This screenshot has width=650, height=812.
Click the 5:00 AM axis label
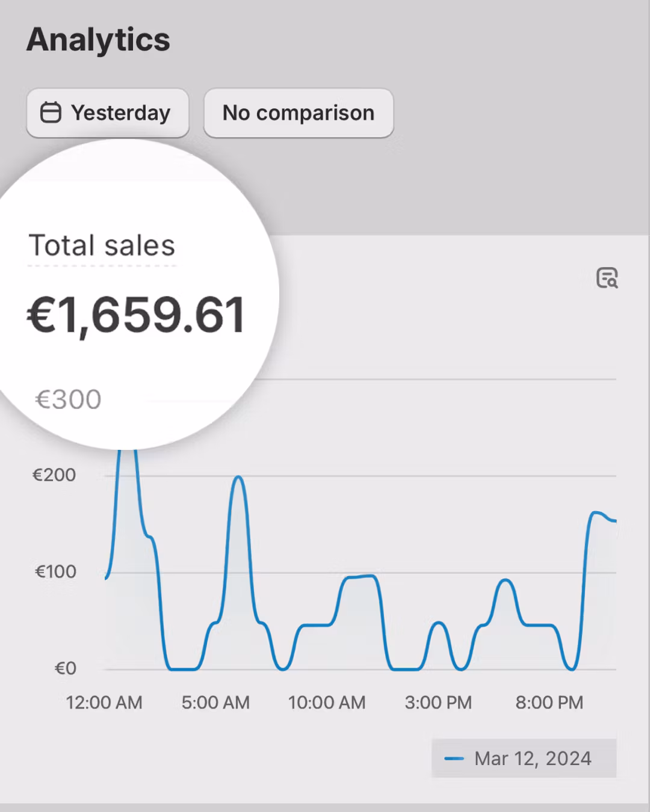(215, 703)
